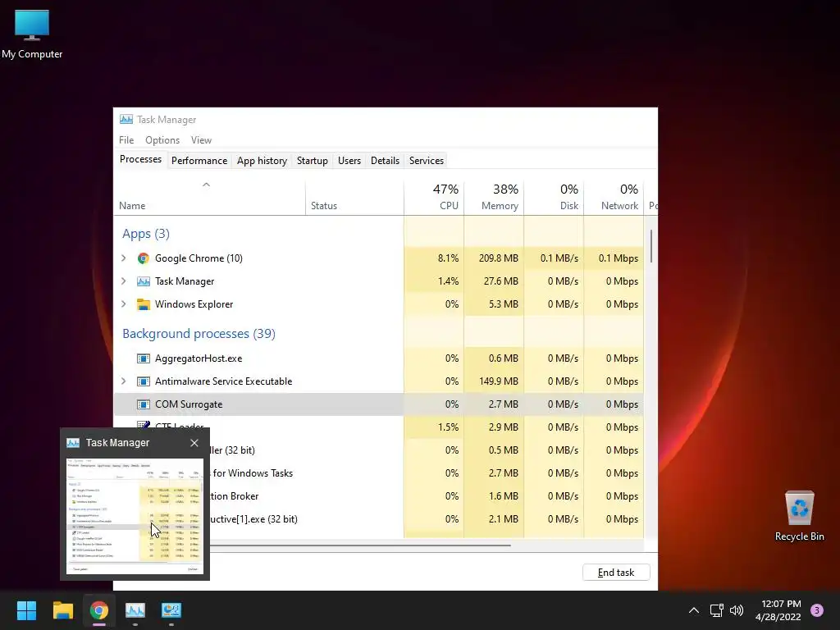This screenshot has height=630, width=840.
Task: Click the vertical scrollbar thumb in the process list
Action: point(651,246)
